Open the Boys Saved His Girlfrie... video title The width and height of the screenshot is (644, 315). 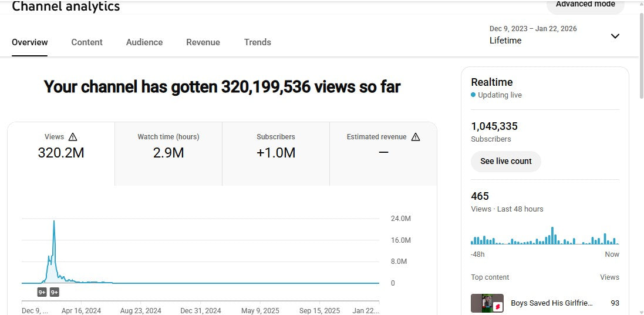click(552, 303)
